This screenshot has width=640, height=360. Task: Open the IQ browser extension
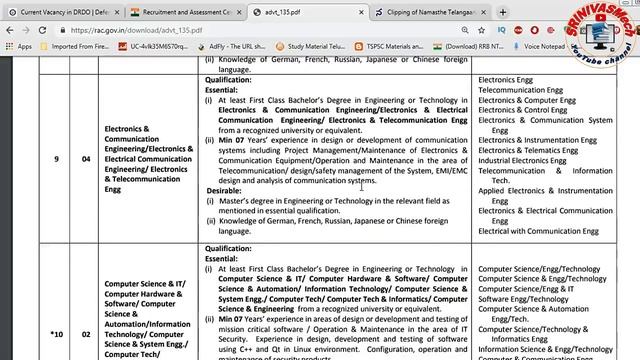pyautogui.click(x=501, y=30)
